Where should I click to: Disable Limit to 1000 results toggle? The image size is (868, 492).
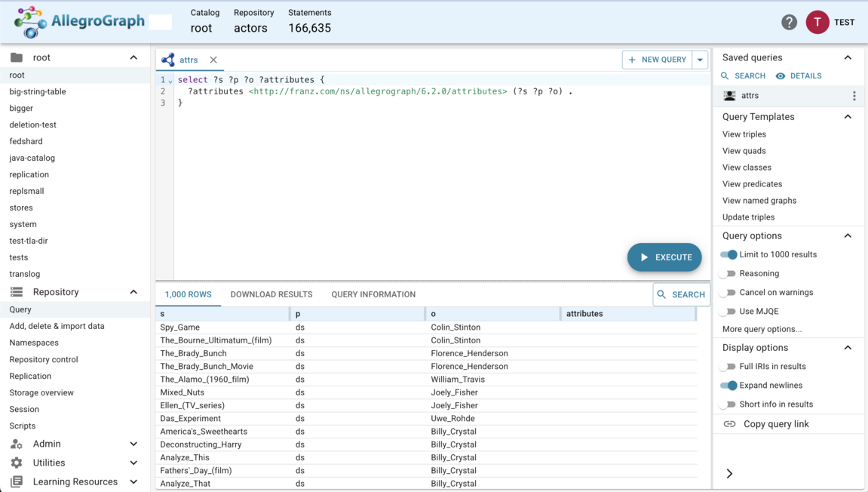point(728,255)
